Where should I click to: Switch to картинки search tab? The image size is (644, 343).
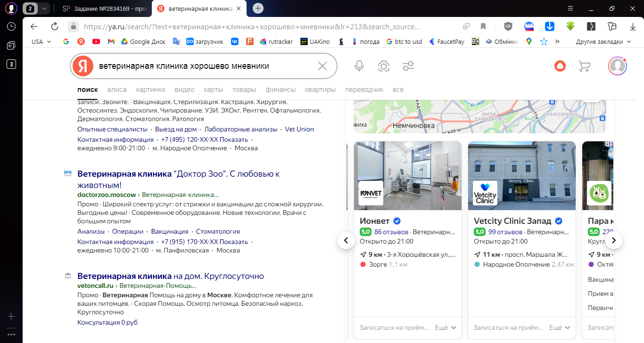(150, 90)
